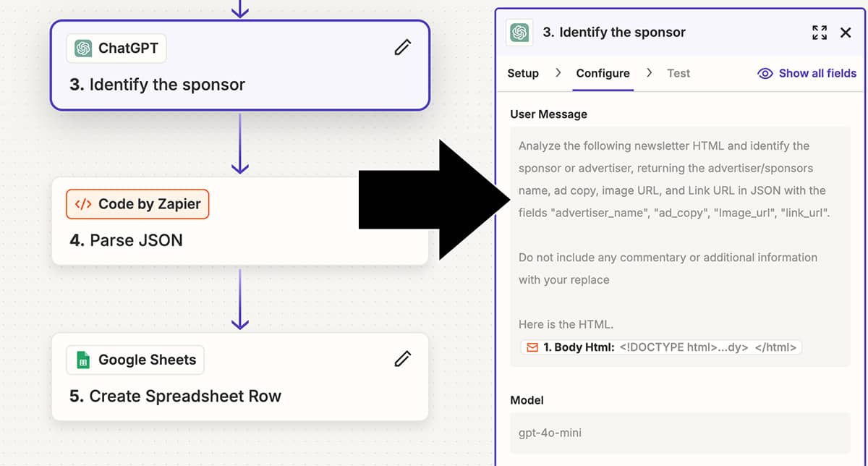Open the Setup tab

coord(523,73)
